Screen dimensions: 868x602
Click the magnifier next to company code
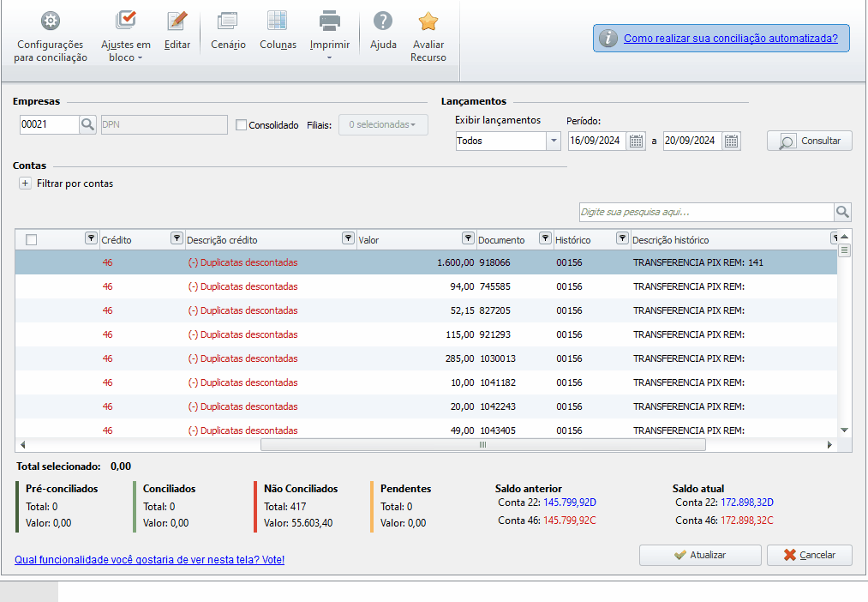(x=88, y=124)
